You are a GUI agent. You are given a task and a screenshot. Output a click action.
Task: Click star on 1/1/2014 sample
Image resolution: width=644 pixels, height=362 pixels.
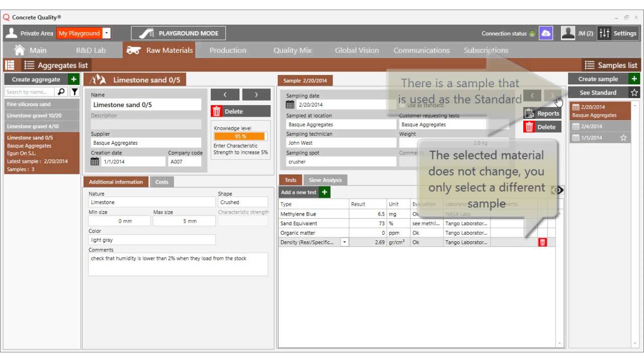[x=623, y=138]
